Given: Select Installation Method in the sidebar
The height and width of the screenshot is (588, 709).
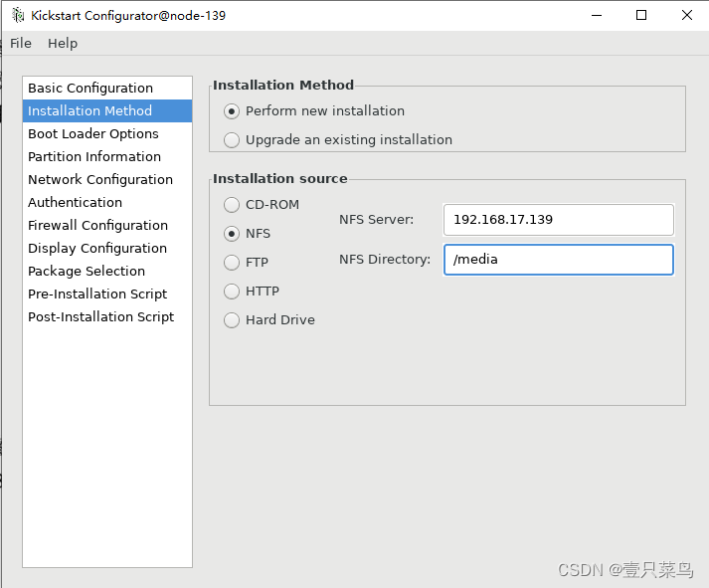Looking at the screenshot, I should (x=107, y=110).
